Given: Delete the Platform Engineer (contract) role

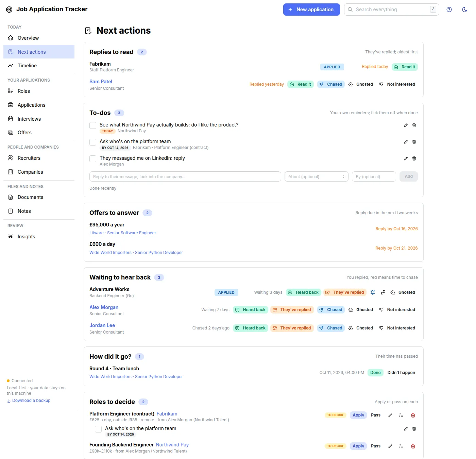Looking at the screenshot, I should [x=413, y=415].
